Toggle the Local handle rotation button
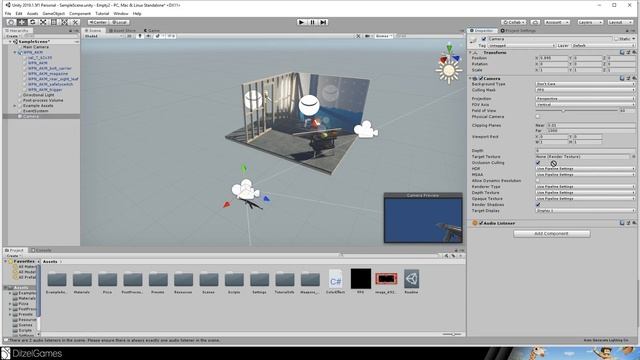Viewport: 640px width, 360px height. (120, 22)
